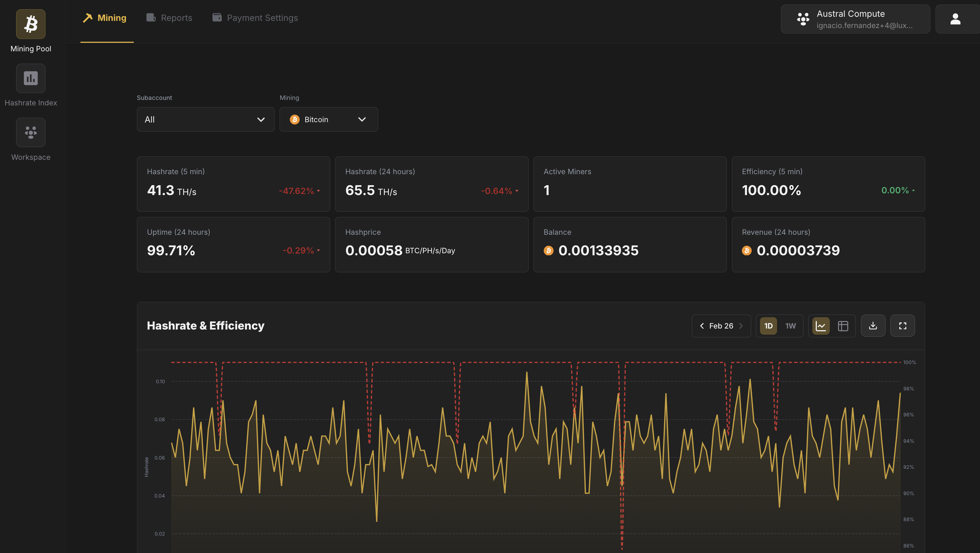Expand the Mining coin dropdown showing Bitcoin

(x=329, y=119)
